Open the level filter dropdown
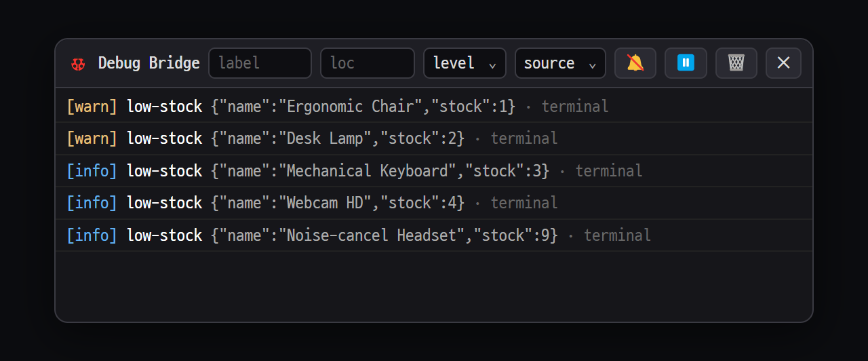868x361 pixels. point(465,63)
